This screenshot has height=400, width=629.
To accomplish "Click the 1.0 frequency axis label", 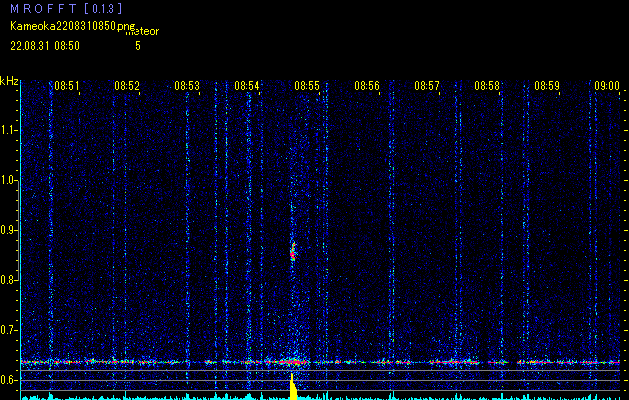I will 8,180.
